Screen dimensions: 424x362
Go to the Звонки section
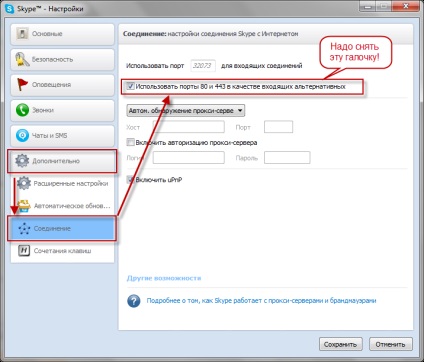coord(62,110)
